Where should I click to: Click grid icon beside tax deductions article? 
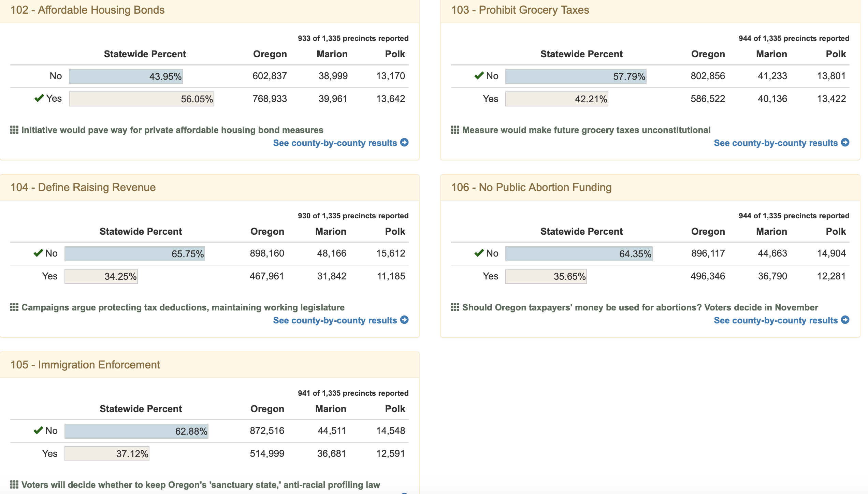[x=14, y=307]
